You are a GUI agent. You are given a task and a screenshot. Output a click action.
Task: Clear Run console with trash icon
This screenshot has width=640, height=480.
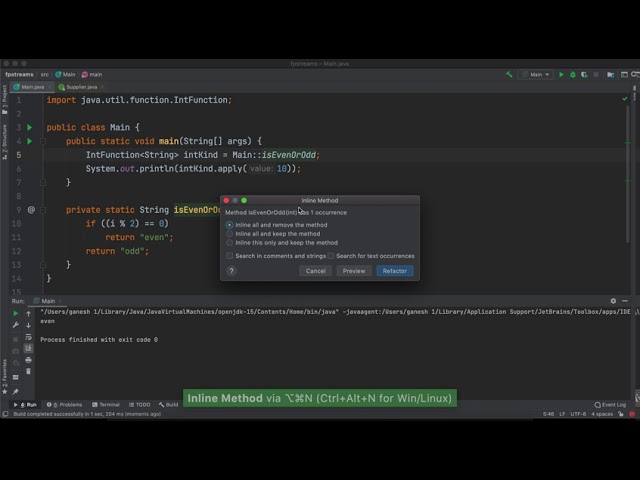(28, 371)
